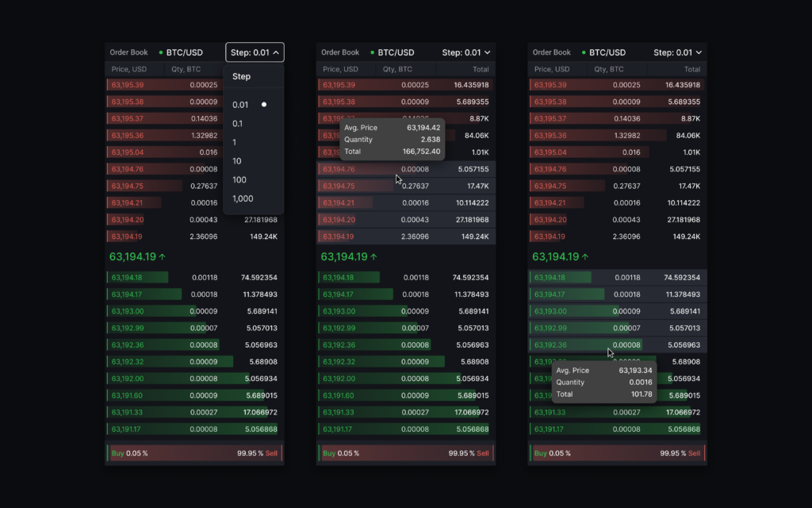Click the Buy/Sell ratio bar in left order book
The width and height of the screenshot is (812, 508).
pyautogui.click(x=195, y=453)
